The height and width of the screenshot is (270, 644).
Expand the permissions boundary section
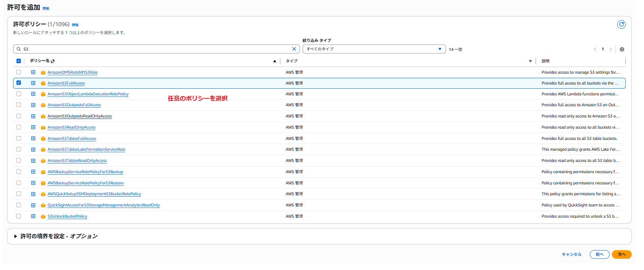pos(16,236)
